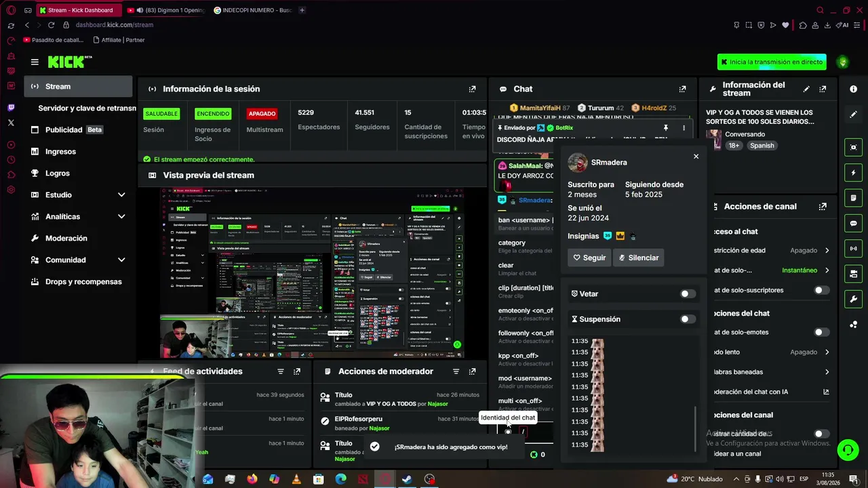Click the stream preview thumbnail
868x488 pixels.
tap(312, 272)
